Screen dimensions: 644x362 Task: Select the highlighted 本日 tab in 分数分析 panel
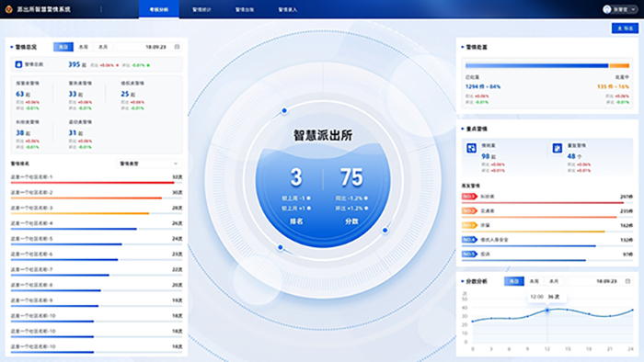click(514, 281)
